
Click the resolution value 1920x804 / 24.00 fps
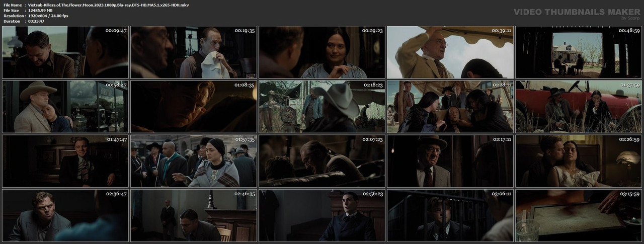(x=48, y=16)
